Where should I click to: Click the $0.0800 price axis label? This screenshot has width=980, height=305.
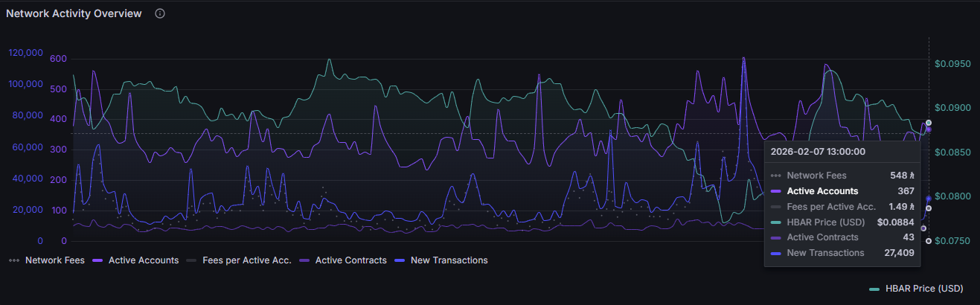pos(952,196)
